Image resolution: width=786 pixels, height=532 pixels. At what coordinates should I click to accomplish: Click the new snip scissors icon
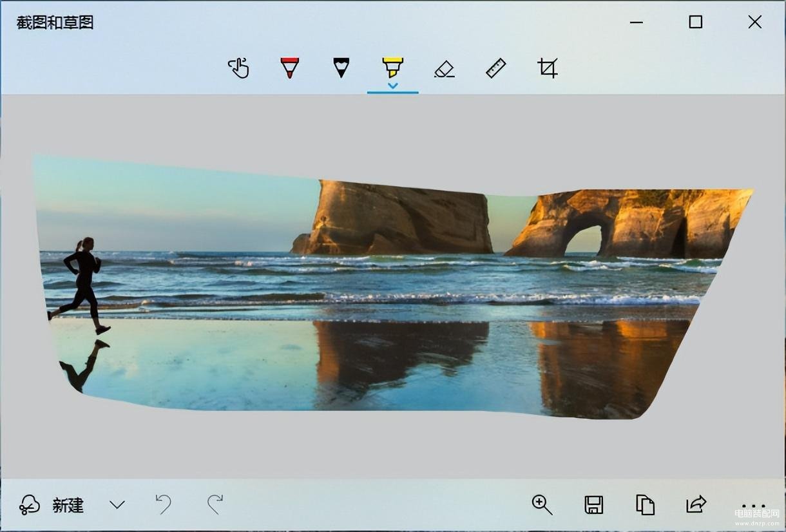pos(30,505)
